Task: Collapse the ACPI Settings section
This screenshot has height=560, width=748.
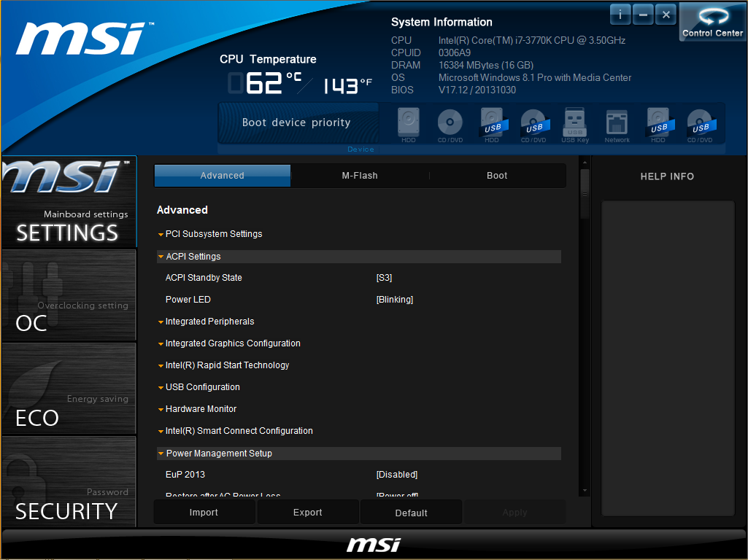Action: pos(359,257)
